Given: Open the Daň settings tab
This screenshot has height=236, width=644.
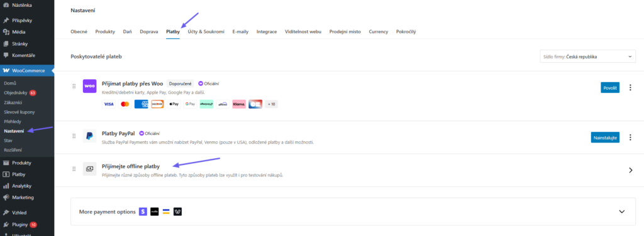Looking at the screenshot, I should [127, 31].
